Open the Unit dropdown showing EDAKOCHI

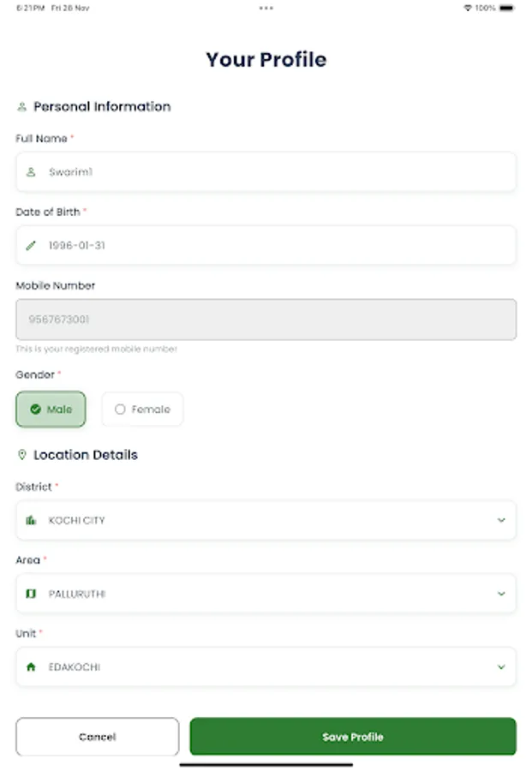266,666
